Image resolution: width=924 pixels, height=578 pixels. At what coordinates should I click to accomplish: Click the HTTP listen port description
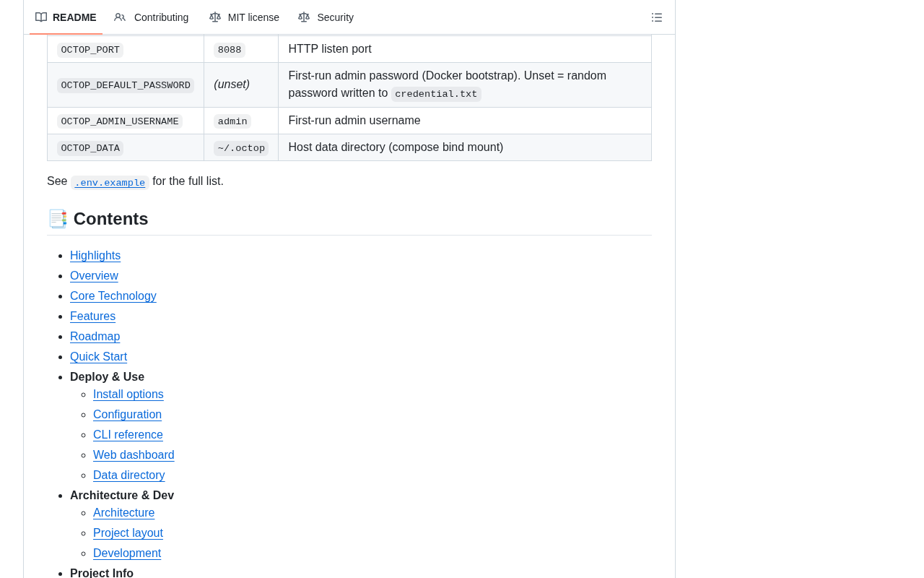[330, 49]
